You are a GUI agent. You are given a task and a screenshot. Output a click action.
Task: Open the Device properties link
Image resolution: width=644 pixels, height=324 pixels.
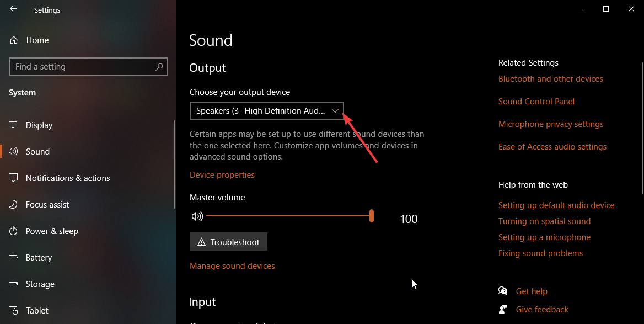coord(222,175)
